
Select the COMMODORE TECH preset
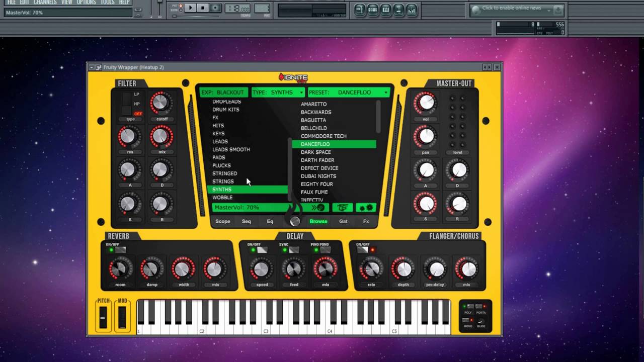click(x=324, y=136)
